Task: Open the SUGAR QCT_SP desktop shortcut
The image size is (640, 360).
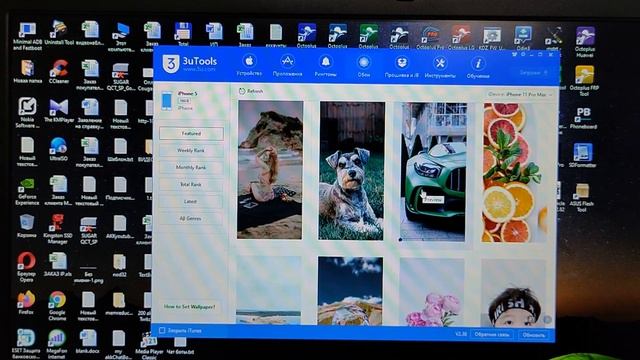Action: 89,231
